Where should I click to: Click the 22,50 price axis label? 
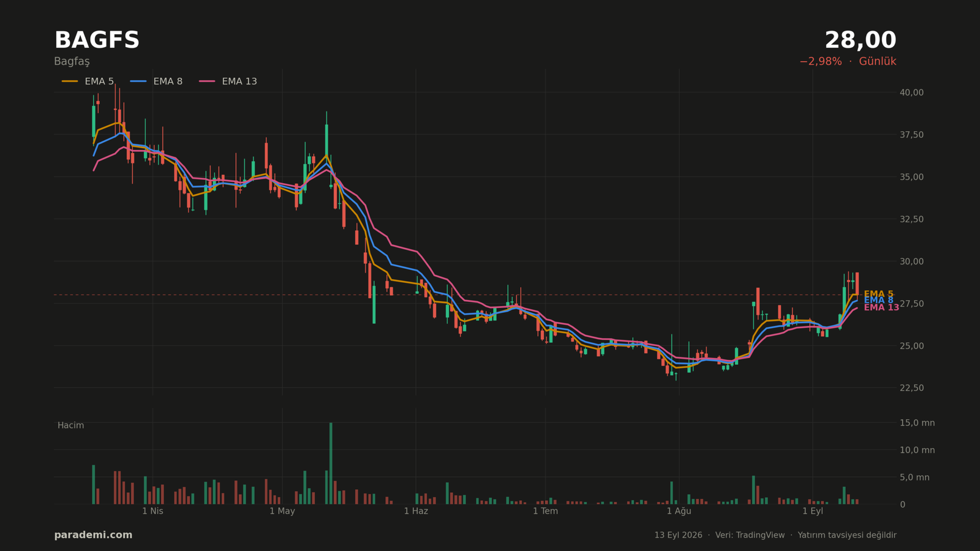911,388
